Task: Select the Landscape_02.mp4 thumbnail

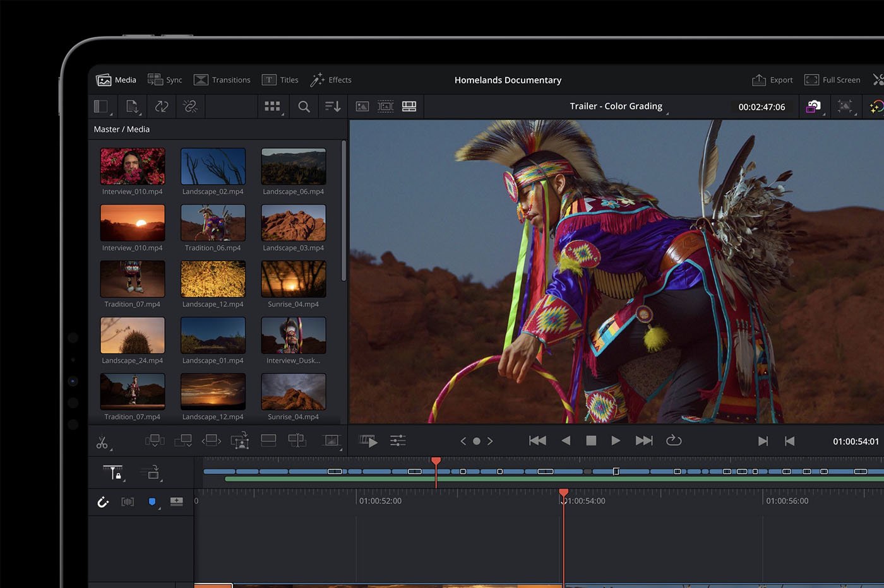Action: pos(213,167)
